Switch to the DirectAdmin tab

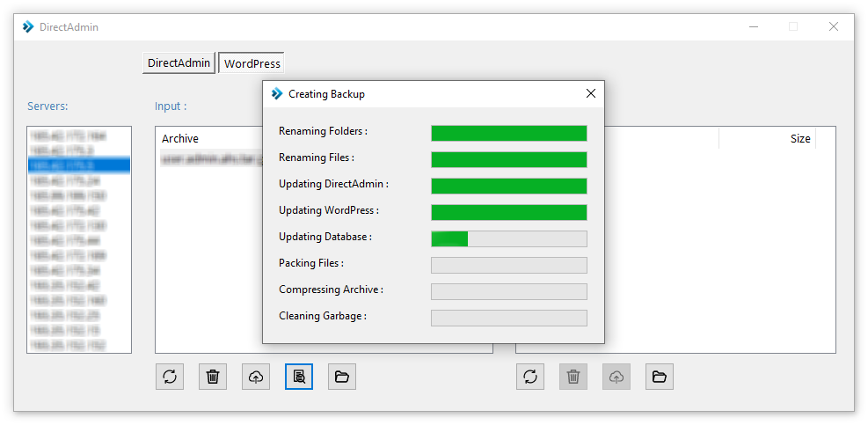[179, 63]
